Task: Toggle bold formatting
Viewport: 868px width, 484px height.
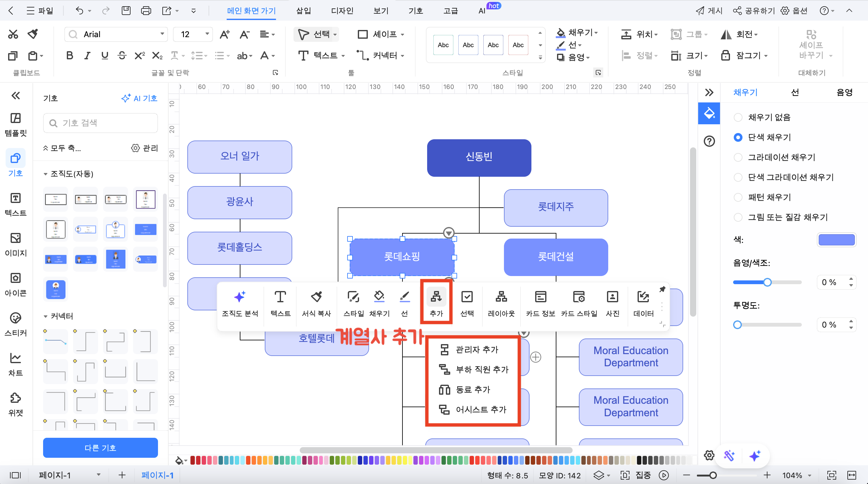Action: click(x=70, y=56)
